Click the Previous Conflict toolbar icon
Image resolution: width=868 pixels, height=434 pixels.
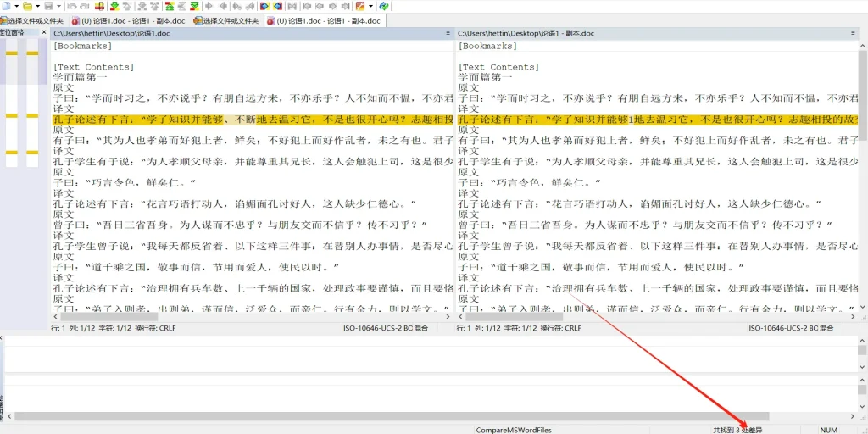pyautogui.click(x=155, y=6)
